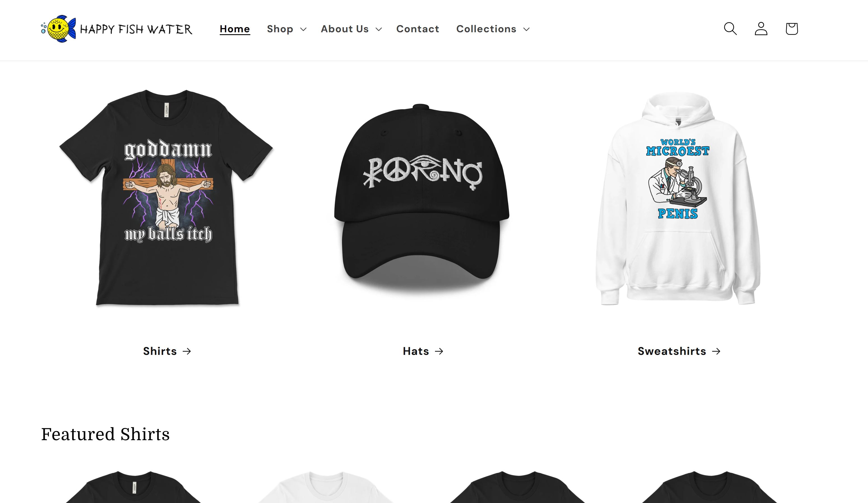Click the arrow after Sweatshirts
Viewport: 868px width, 503px height.
[716, 351]
